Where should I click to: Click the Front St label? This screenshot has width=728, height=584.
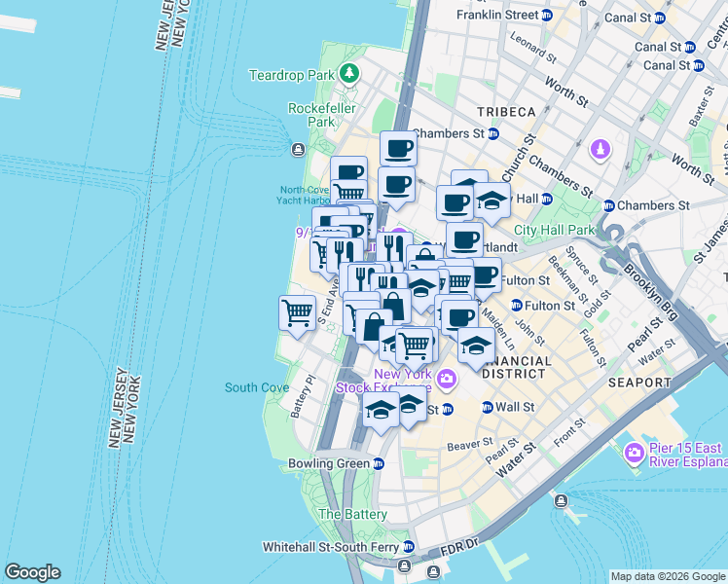[x=569, y=432]
